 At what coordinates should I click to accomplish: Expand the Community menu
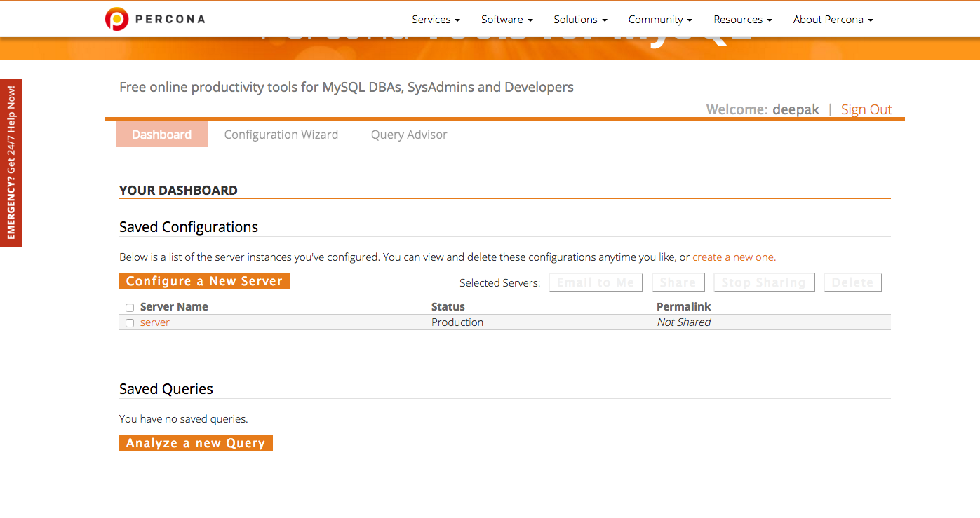(x=660, y=20)
